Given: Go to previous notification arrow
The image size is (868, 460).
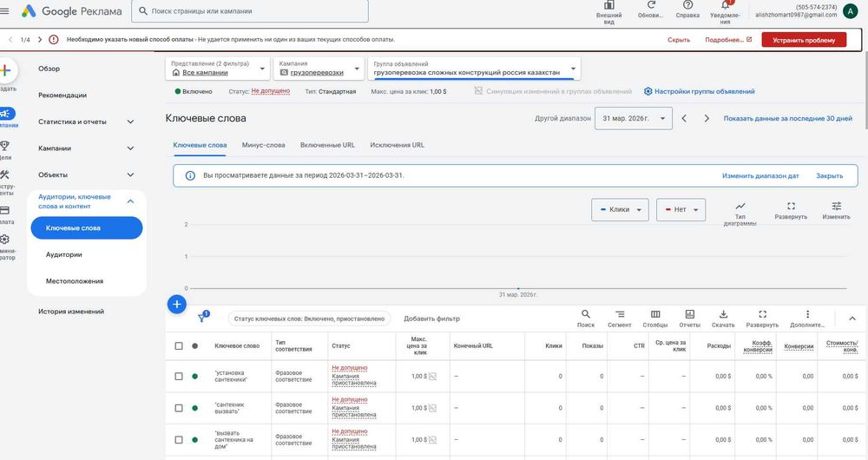Looking at the screenshot, I should tap(10, 39).
